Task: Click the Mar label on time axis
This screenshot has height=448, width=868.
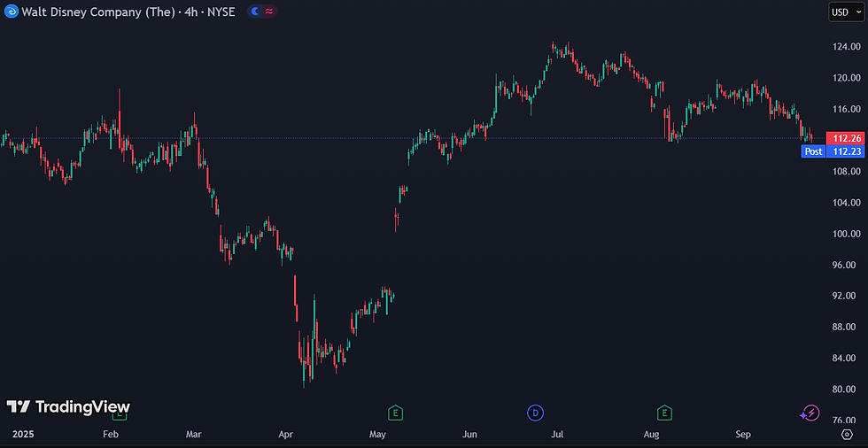Action: pyautogui.click(x=194, y=435)
